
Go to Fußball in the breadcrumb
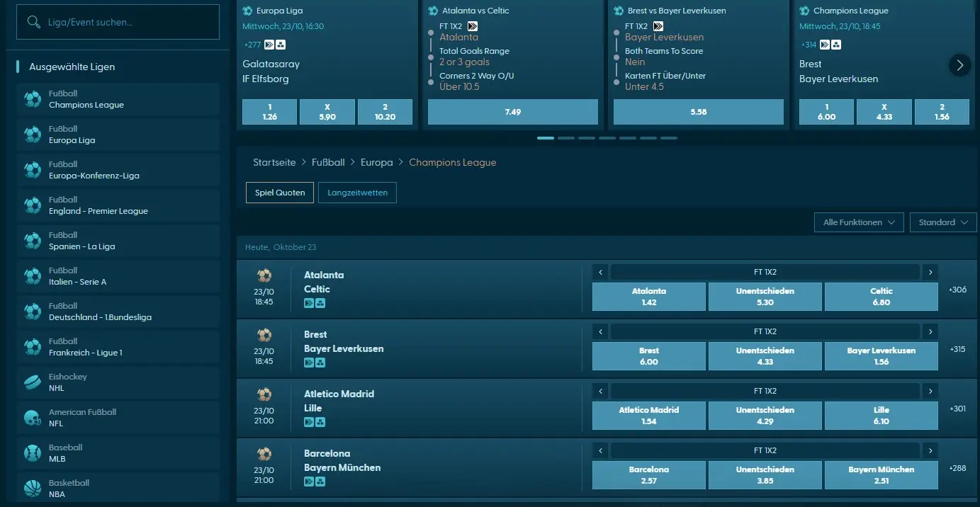pyautogui.click(x=328, y=162)
